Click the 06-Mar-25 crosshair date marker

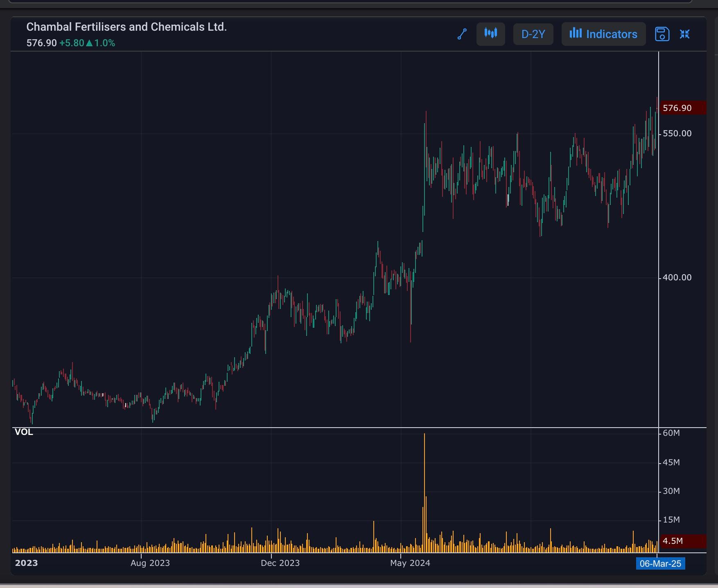coord(660,563)
